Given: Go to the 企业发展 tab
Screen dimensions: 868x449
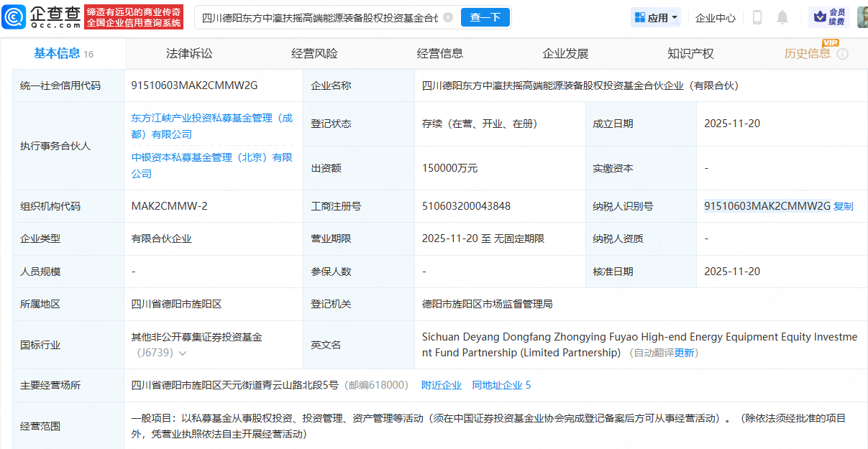Looking at the screenshot, I should click(565, 54).
